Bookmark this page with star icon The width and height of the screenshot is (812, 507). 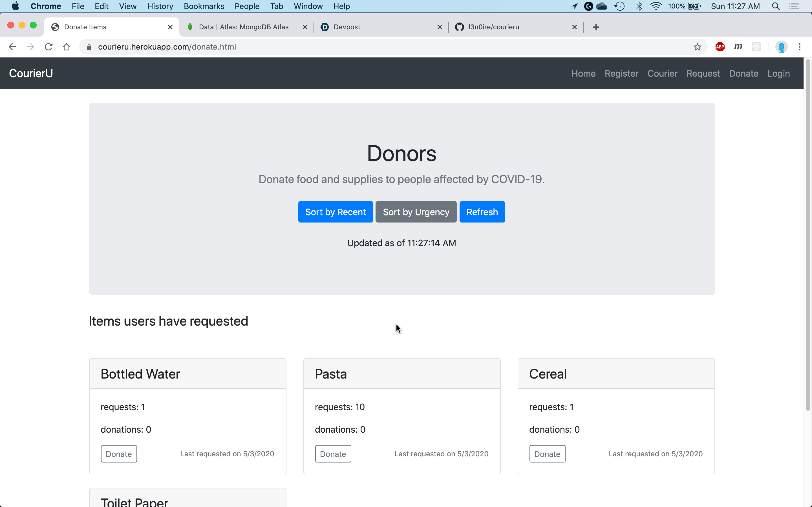(x=697, y=47)
